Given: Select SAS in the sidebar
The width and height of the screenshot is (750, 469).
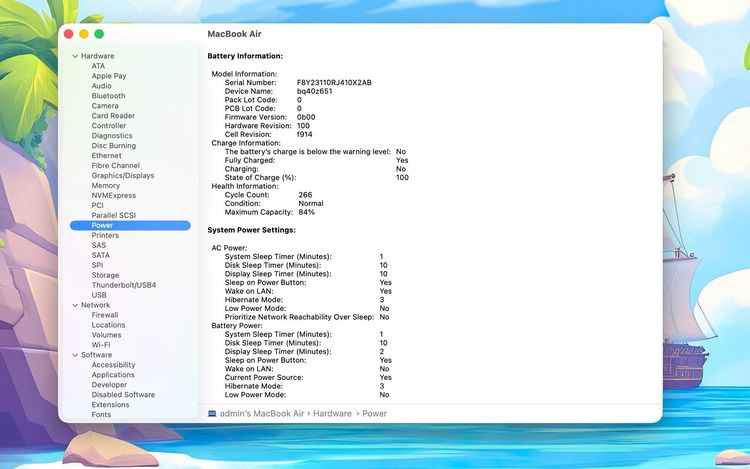Looking at the screenshot, I should [99, 245].
